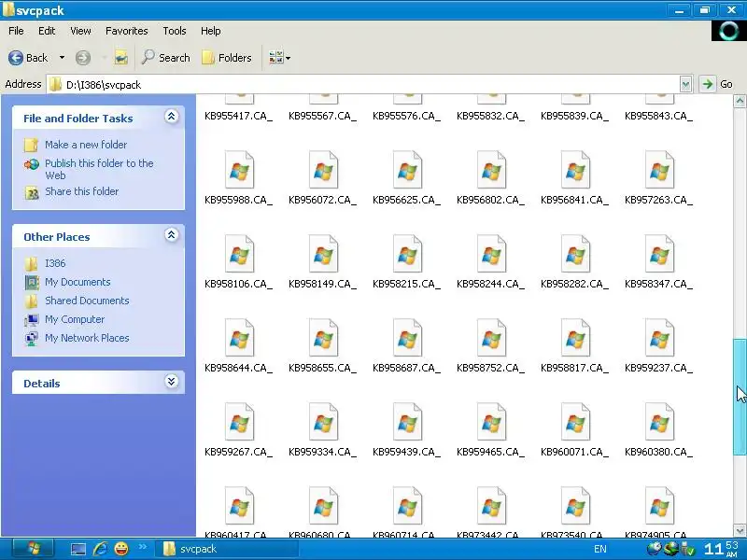747x560 pixels.
Task: Open the File menu
Action: (x=16, y=31)
